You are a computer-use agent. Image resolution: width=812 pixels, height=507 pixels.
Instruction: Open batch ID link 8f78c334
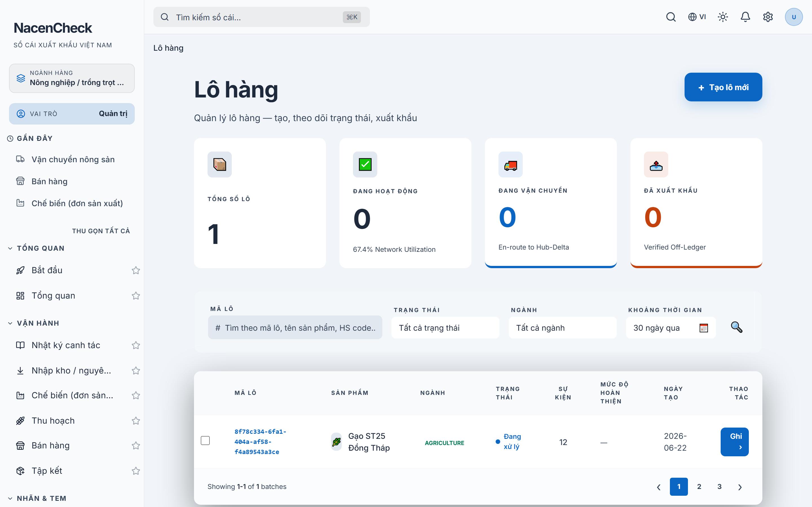260,442
